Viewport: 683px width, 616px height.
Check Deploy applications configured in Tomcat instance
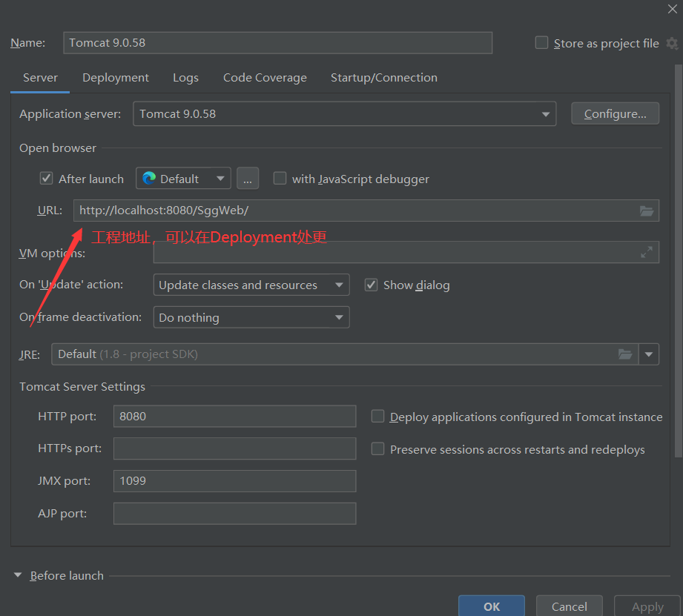[x=377, y=416]
